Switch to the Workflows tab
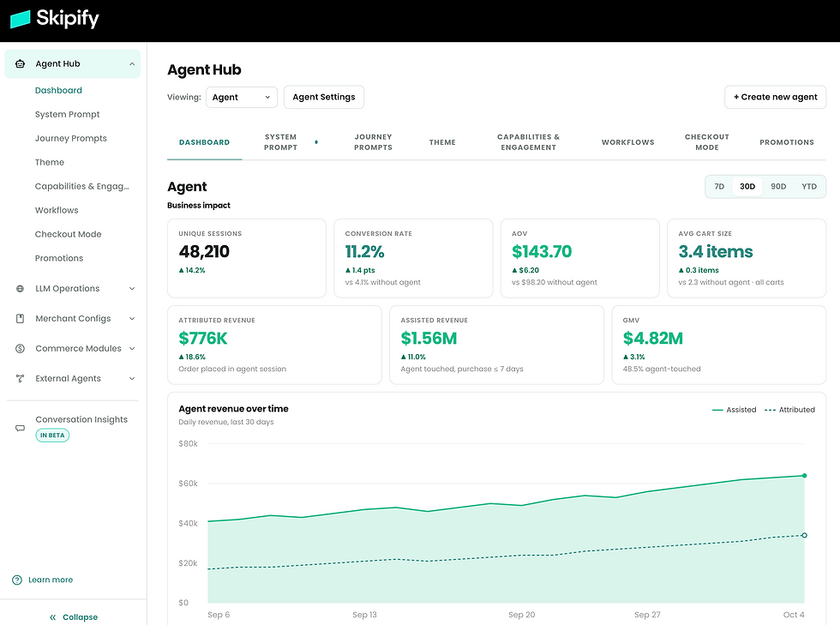 pos(627,142)
